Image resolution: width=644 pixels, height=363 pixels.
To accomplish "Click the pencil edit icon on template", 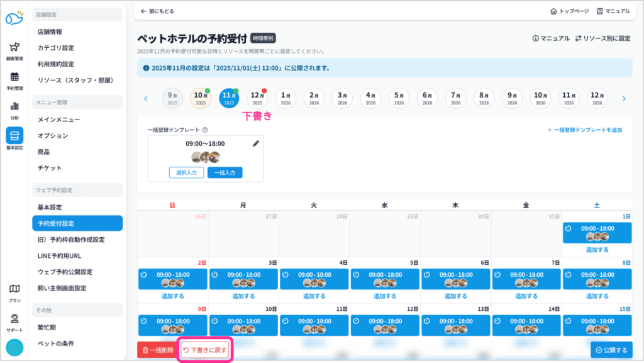I will 255,143.
